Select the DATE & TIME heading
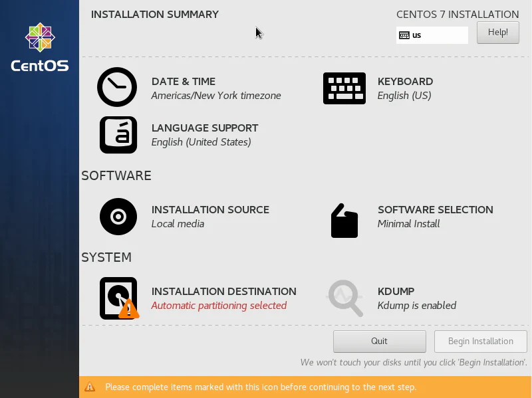 (x=184, y=82)
